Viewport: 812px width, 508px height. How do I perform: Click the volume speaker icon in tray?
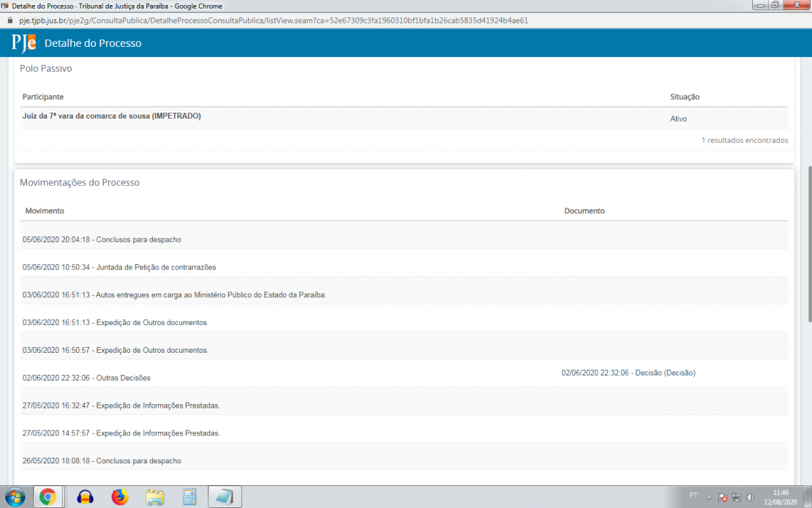750,497
